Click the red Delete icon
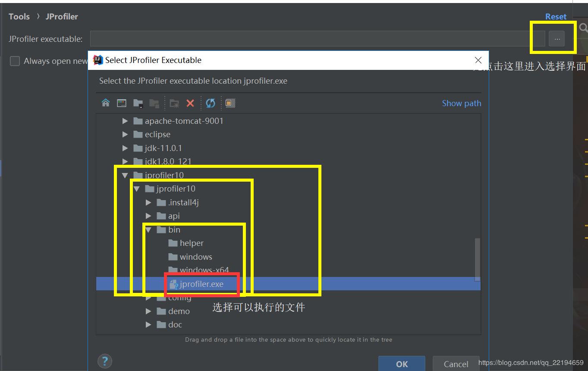Image resolution: width=588 pixels, height=371 pixels. [190, 103]
